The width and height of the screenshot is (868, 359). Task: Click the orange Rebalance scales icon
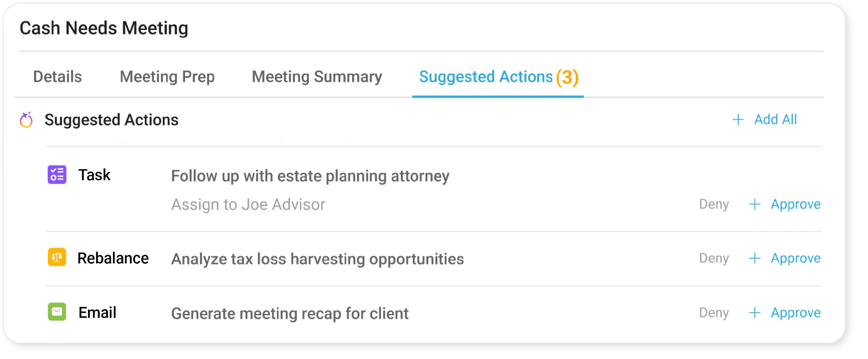[57, 257]
